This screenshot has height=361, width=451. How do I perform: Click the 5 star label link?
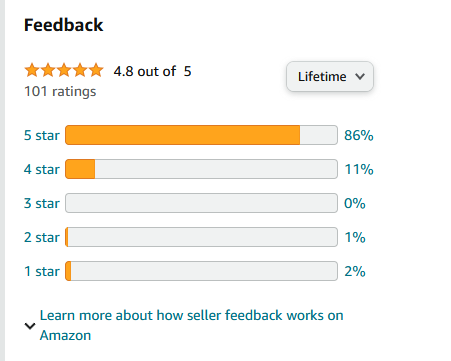click(42, 135)
